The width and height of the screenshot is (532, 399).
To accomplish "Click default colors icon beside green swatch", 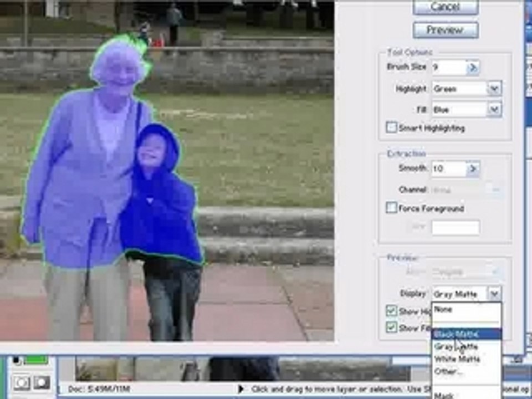I will coord(16,360).
